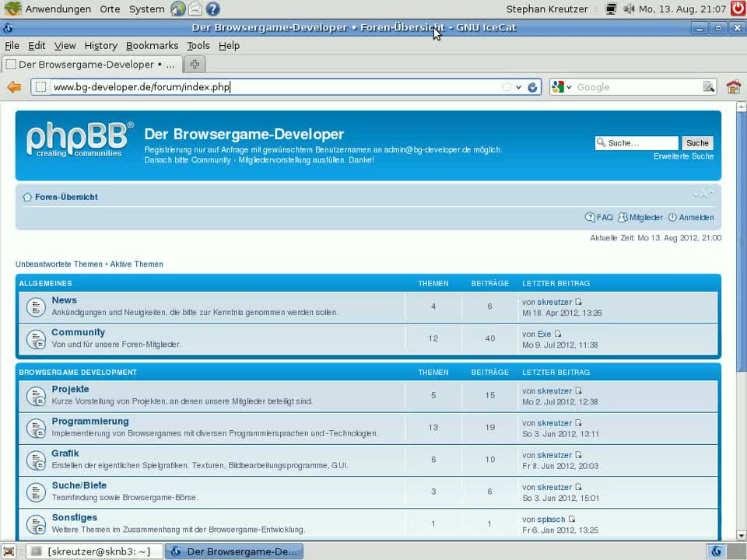This screenshot has width=747, height=560.
Task: Open the Tools menu
Action: (198, 46)
